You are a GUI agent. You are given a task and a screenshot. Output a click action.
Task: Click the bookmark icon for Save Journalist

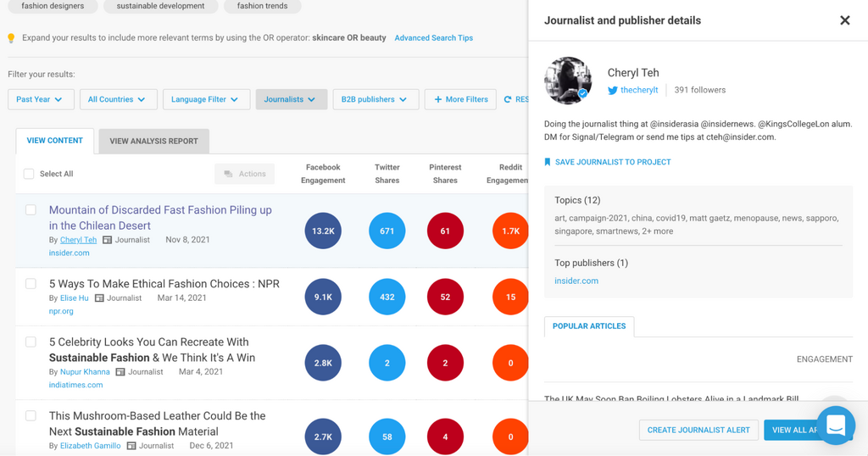(548, 162)
